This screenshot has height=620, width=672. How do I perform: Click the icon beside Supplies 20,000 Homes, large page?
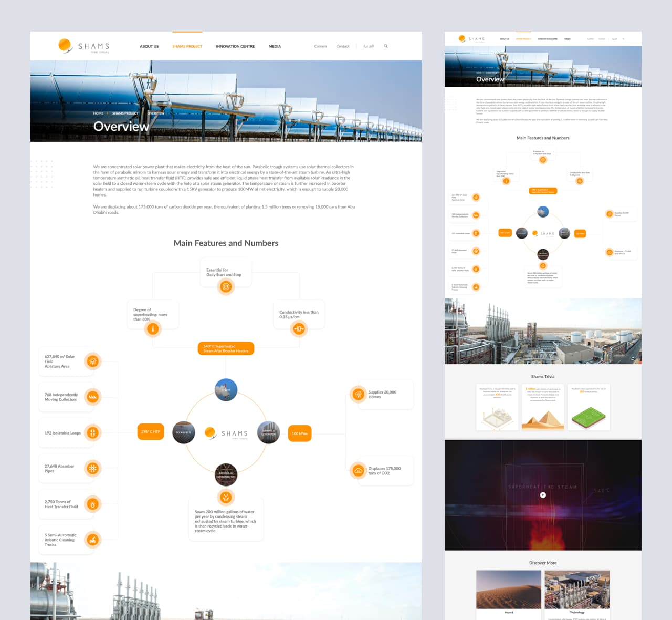coord(359,394)
